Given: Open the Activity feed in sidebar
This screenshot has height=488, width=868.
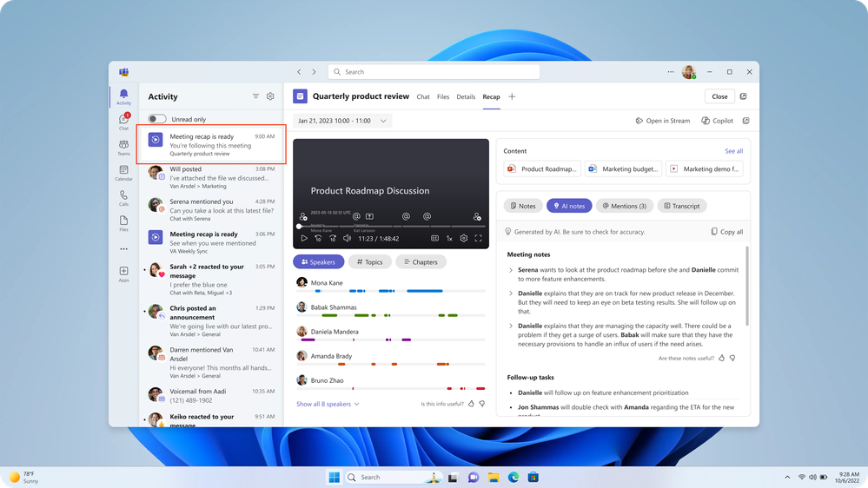Looking at the screenshot, I should coord(123,96).
